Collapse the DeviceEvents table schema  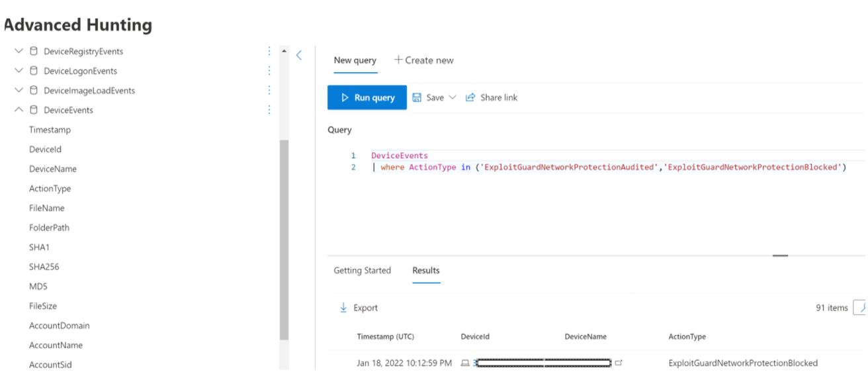pos(19,110)
